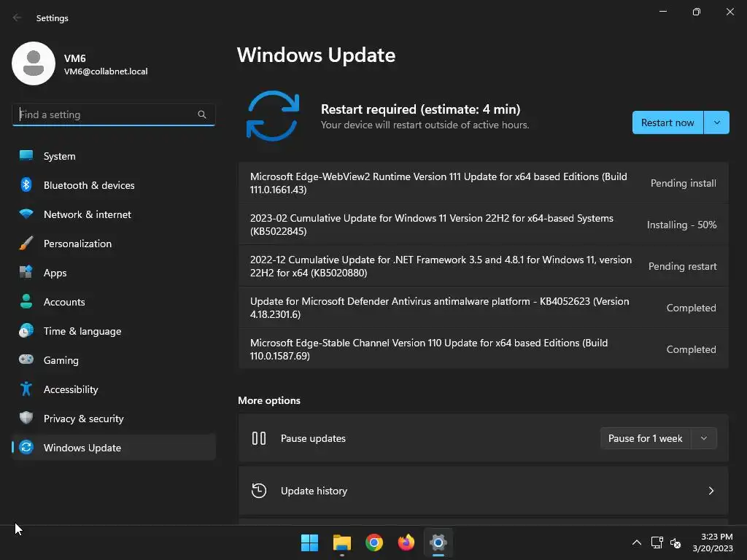
Task: Click the Apps icon in sidebar
Action: point(26,273)
